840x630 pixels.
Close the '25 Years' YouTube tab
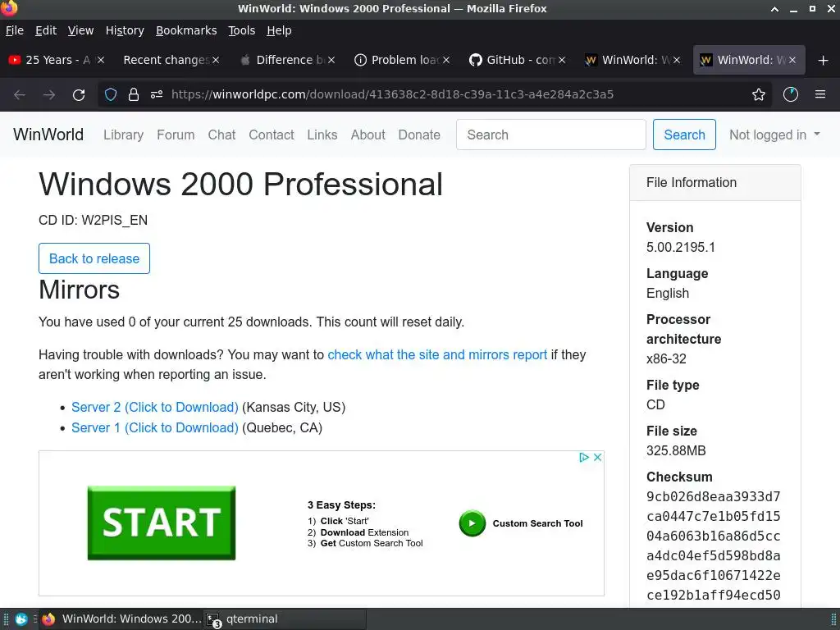pyautogui.click(x=101, y=60)
